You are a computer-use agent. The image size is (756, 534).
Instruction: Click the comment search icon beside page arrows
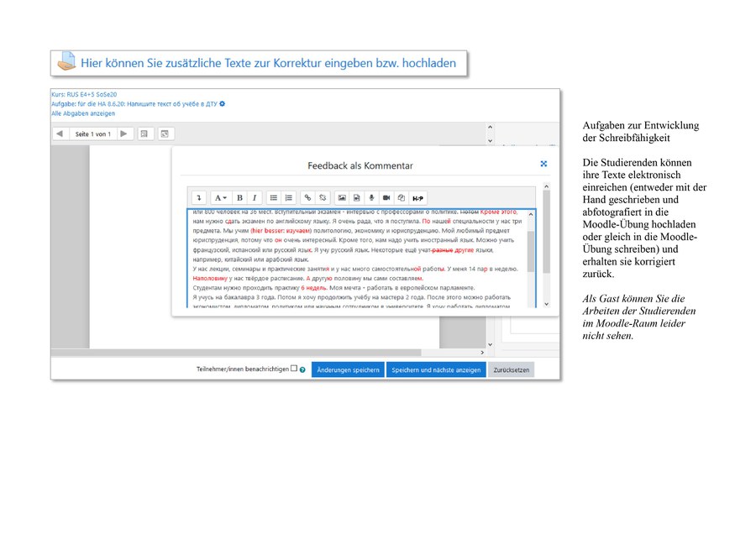click(x=144, y=134)
